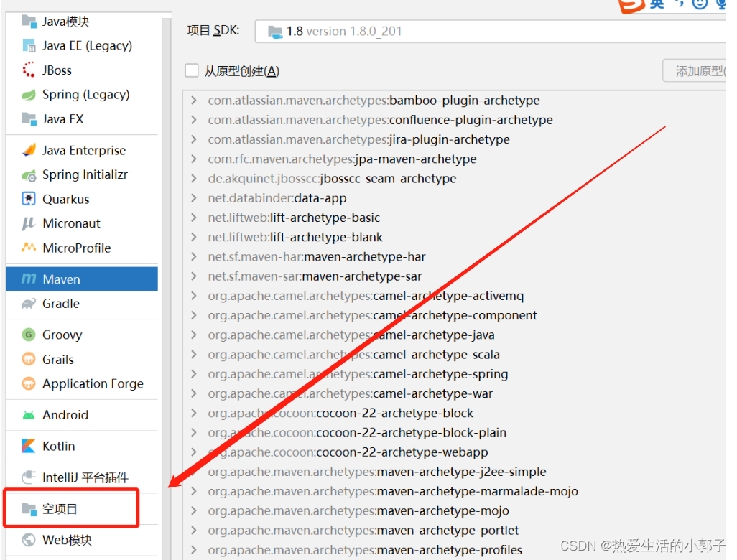The width and height of the screenshot is (737, 560).
Task: Select Java Enterprise label
Action: (84, 150)
